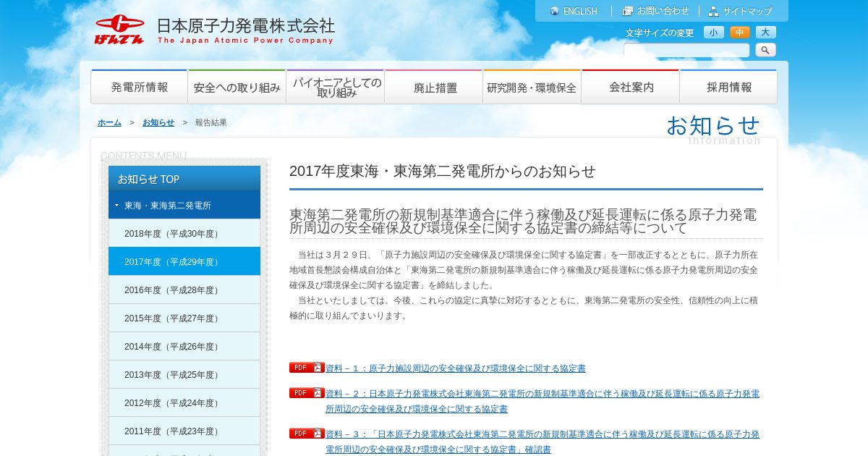Select 2014年度（平成26年度） in sidebar
868x456 pixels.
point(184,346)
